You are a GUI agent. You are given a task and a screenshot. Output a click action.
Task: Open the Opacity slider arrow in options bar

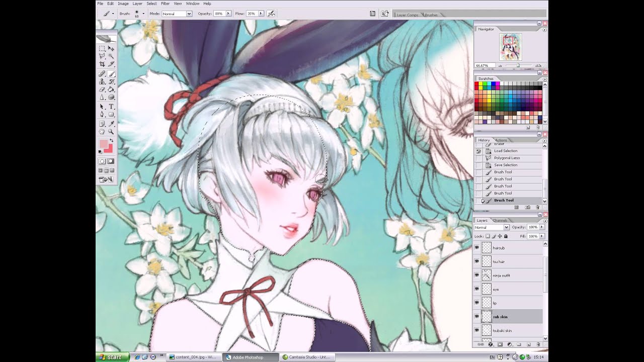tap(228, 14)
